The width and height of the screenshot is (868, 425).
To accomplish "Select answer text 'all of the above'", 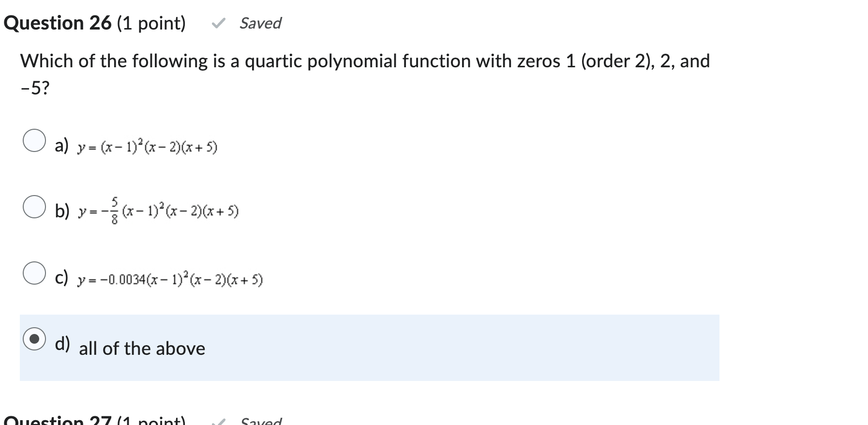I will 142,348.
